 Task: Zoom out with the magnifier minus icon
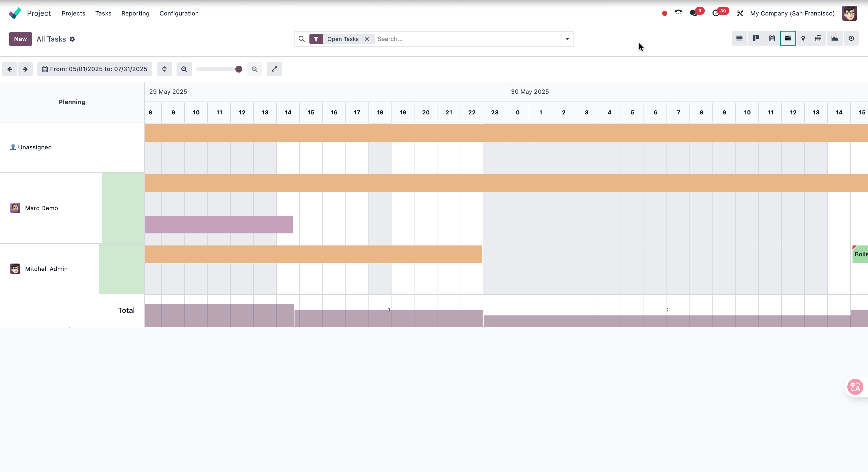pyautogui.click(x=184, y=69)
